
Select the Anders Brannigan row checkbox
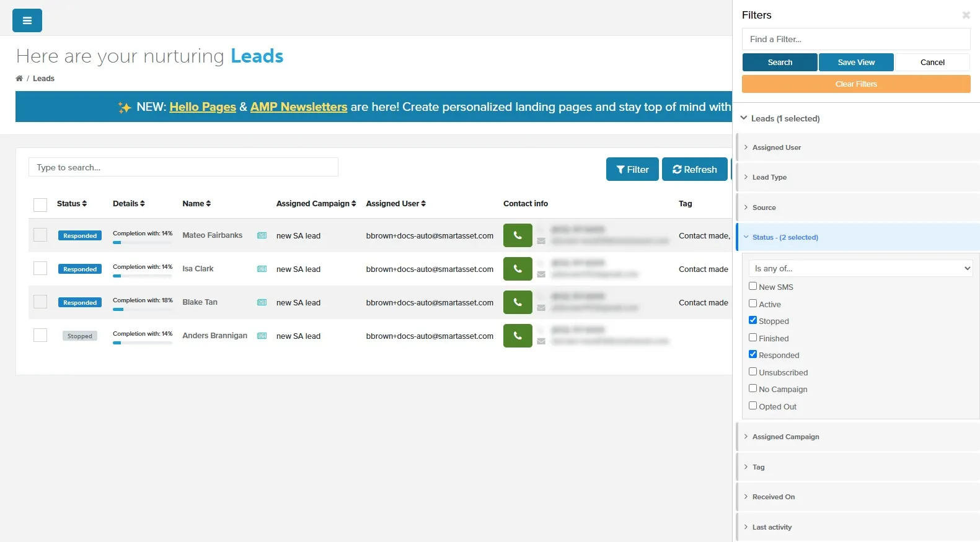[x=40, y=335]
